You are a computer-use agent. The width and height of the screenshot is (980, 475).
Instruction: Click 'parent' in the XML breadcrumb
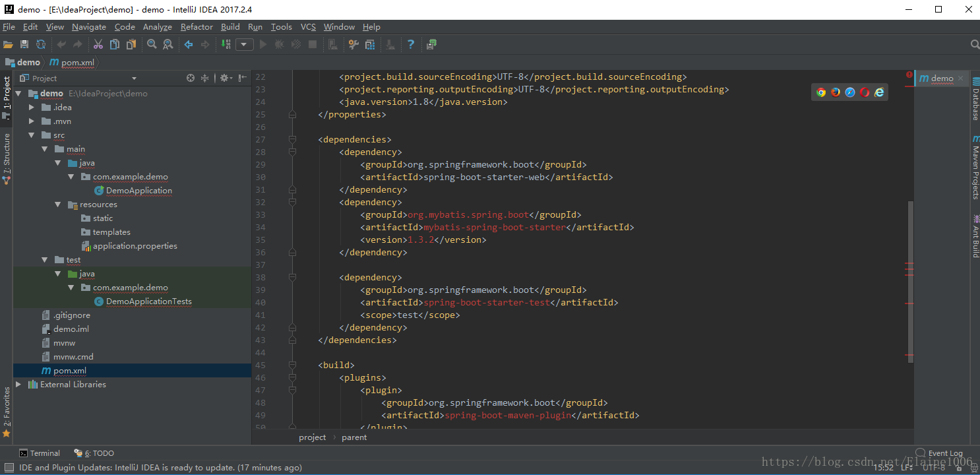pos(354,437)
